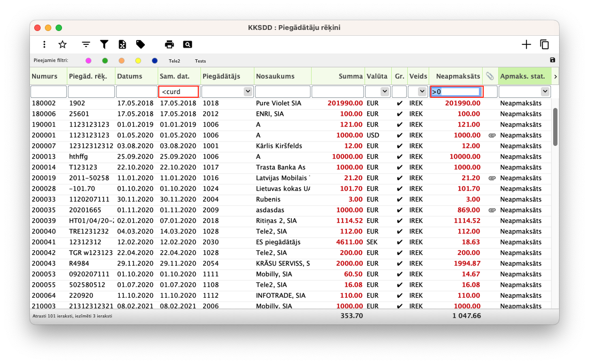Viewport: 589px width, 364px height.
Task: Add a new record with plus icon
Action: click(526, 44)
